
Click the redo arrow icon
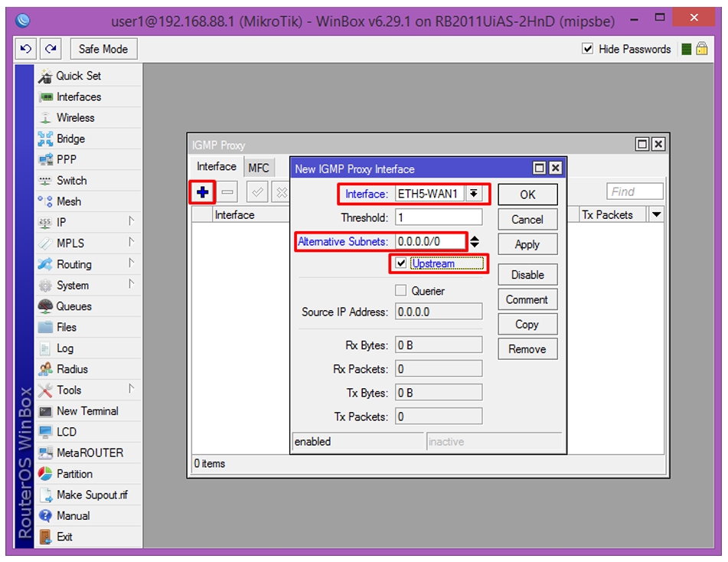tap(51, 49)
